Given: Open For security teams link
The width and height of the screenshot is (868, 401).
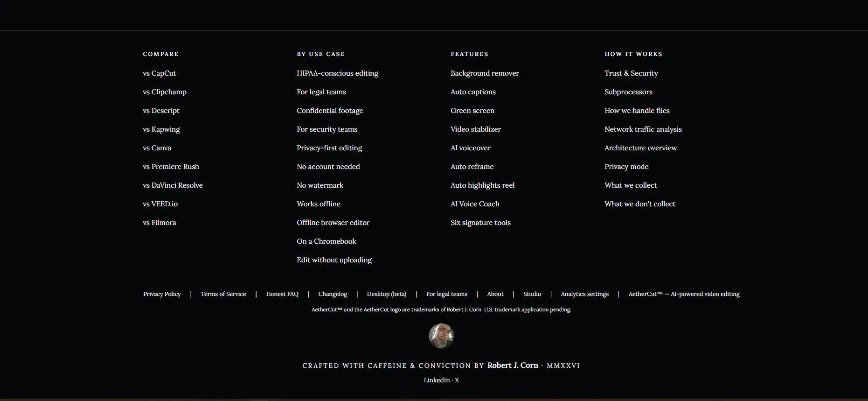Looking at the screenshot, I should click(327, 129).
